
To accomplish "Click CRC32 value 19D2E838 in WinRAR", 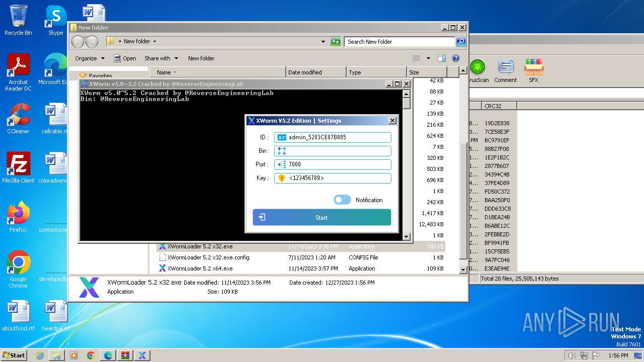I will 497,123.
